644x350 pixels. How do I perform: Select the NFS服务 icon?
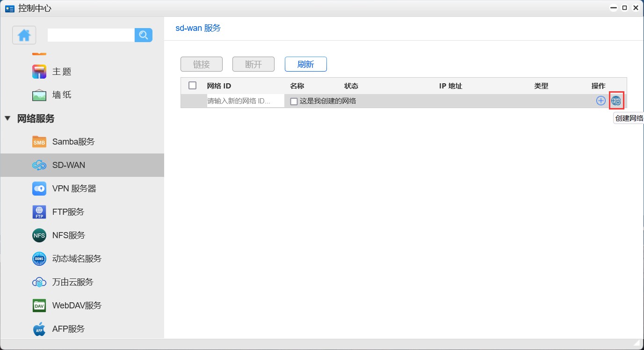[39, 235]
